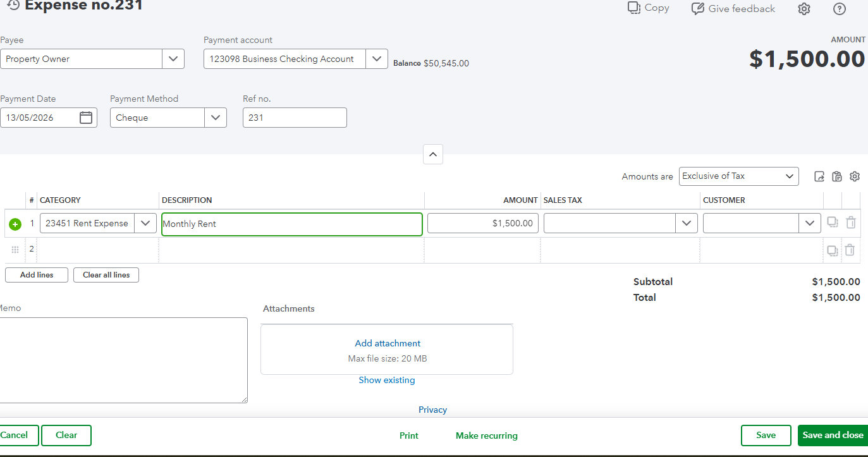Click the Customer field on line 1

[751, 223]
